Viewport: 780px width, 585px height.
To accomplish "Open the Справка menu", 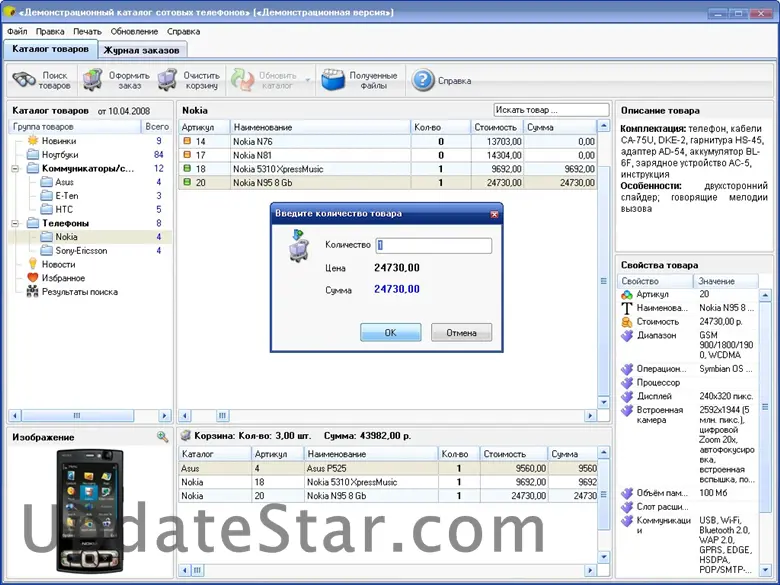I will (184, 31).
